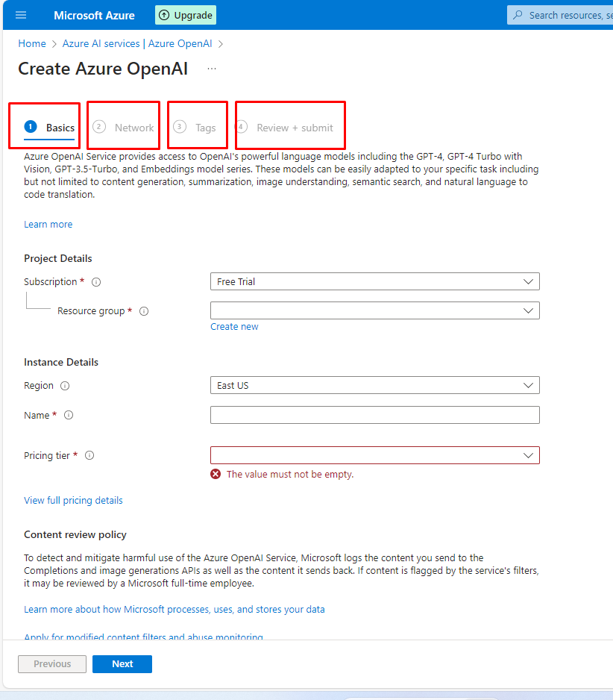
Task: Click the Name field info icon
Action: point(69,416)
